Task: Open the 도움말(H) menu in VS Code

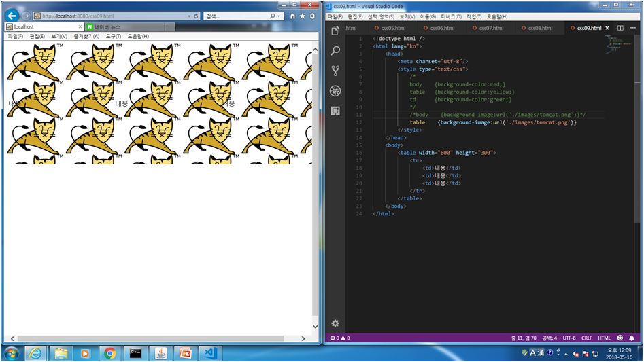Action: (497, 16)
